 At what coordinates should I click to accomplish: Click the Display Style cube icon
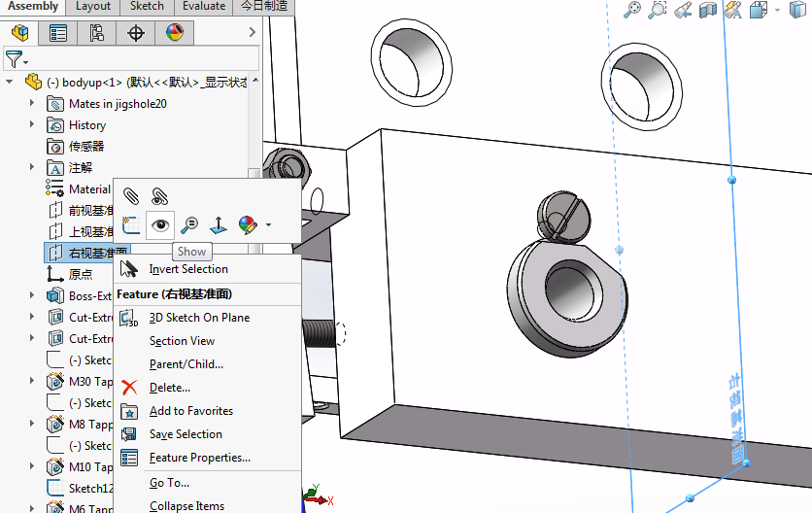click(x=797, y=10)
